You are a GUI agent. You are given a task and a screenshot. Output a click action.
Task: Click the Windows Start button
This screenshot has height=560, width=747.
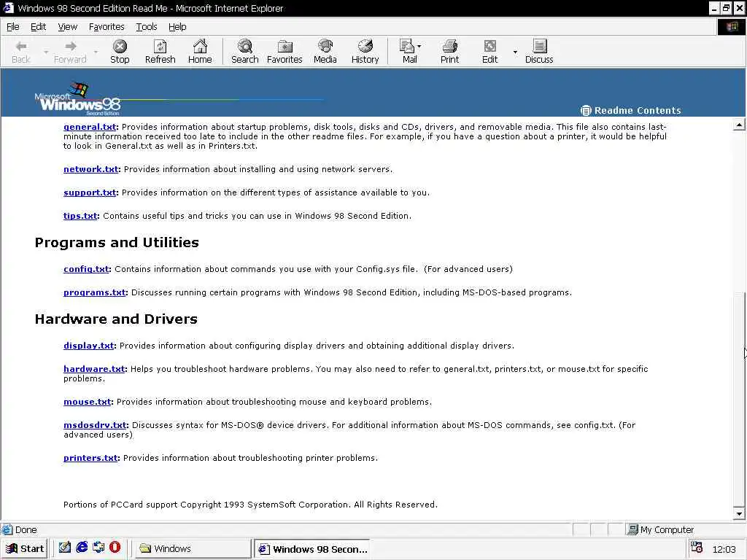click(x=24, y=549)
